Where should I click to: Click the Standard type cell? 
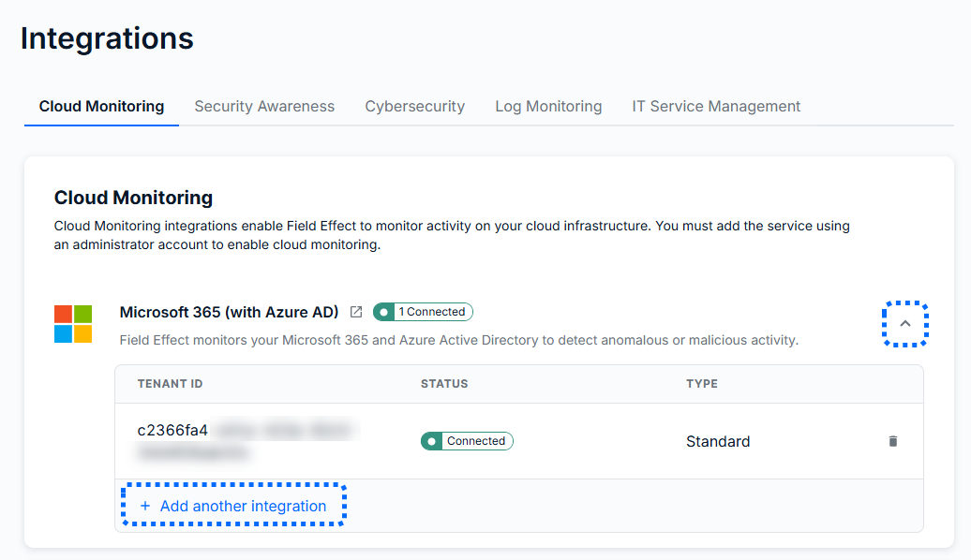pos(718,441)
